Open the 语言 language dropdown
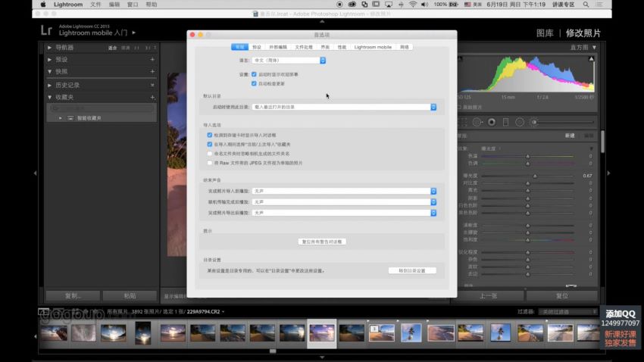Screen dimensions: 644x362 [x=289, y=61]
